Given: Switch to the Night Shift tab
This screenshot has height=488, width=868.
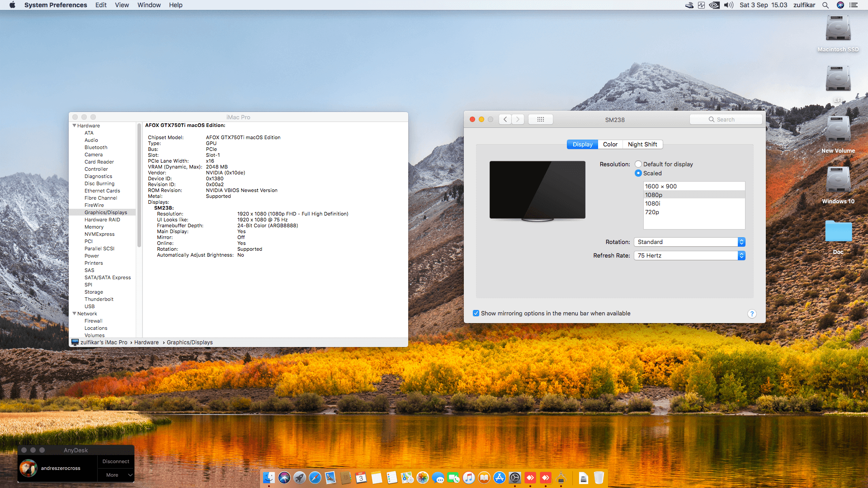Looking at the screenshot, I should coord(642,144).
